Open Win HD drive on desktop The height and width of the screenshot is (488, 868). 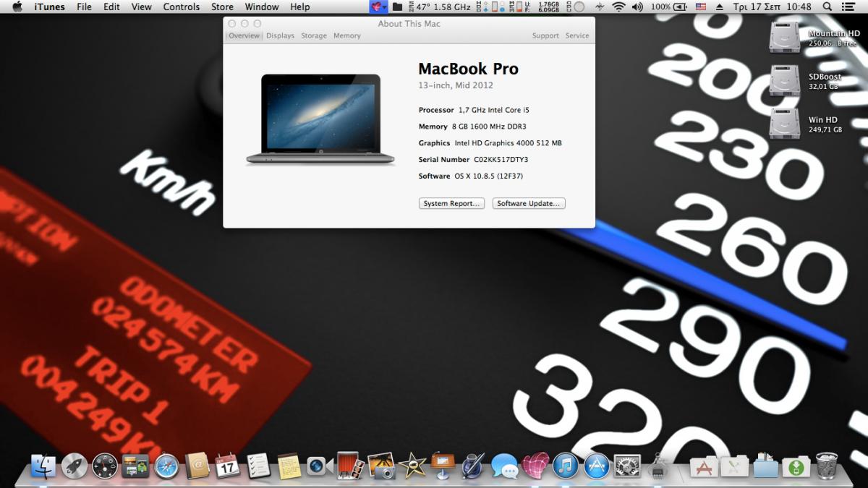(x=785, y=124)
